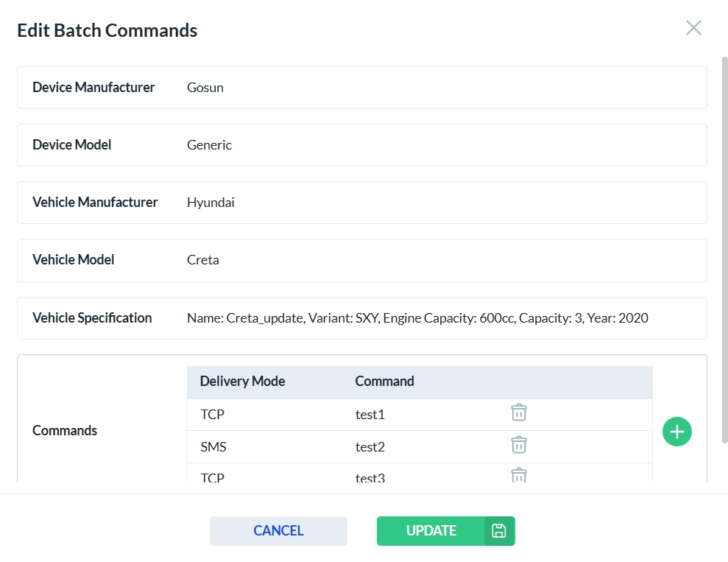This screenshot has height=562, width=728.
Task: Select the TCP cell in test1 row
Action: click(213, 415)
